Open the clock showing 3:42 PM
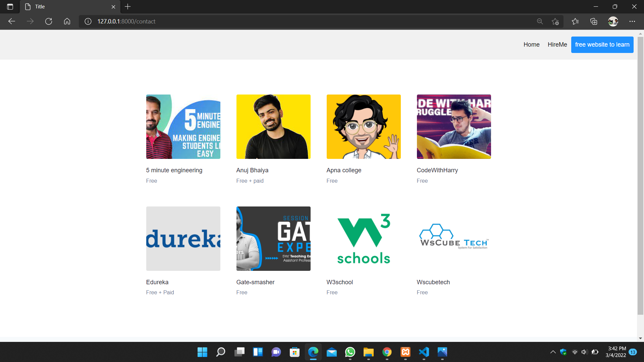The height and width of the screenshot is (362, 644). click(x=616, y=352)
